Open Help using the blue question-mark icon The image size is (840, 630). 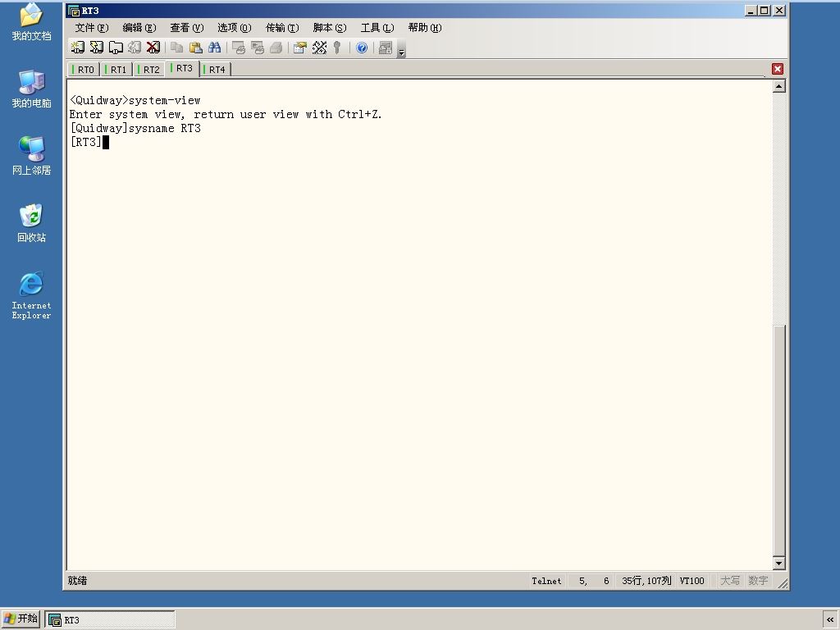tap(362, 48)
